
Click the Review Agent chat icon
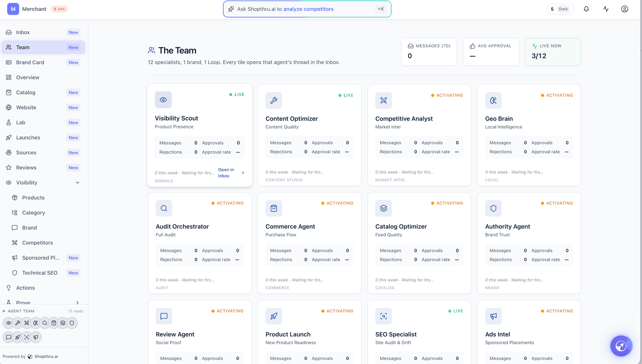coord(164,316)
